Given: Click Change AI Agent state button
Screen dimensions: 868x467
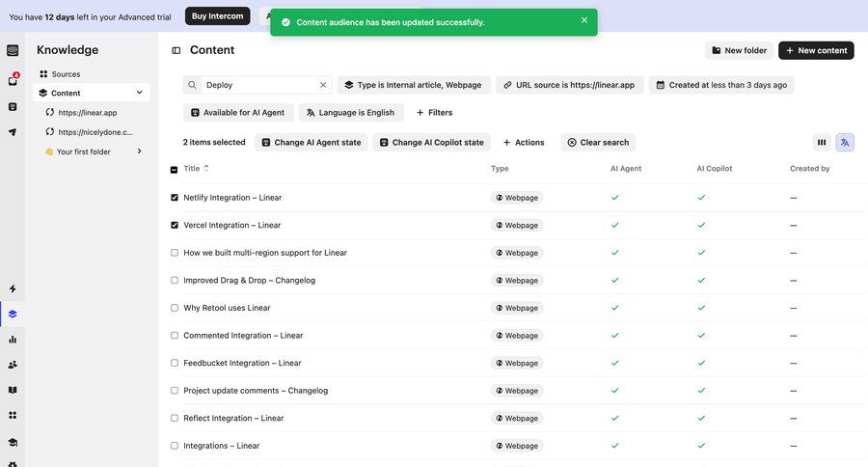Looking at the screenshot, I should 312,143.
